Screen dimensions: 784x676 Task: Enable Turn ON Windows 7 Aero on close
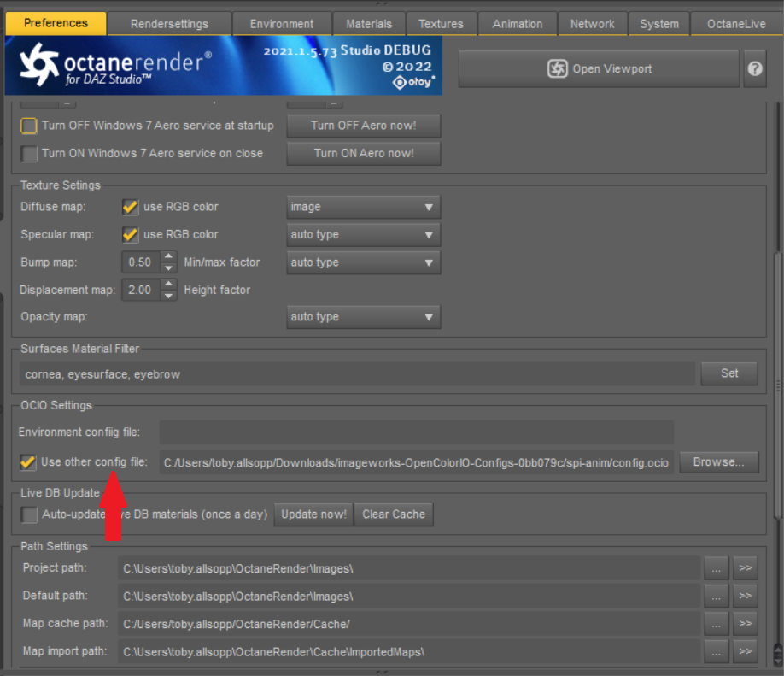coord(29,154)
